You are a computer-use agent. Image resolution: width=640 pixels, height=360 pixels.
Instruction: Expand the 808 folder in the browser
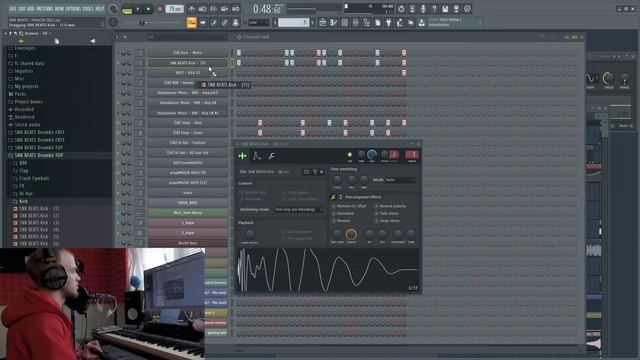[23, 163]
